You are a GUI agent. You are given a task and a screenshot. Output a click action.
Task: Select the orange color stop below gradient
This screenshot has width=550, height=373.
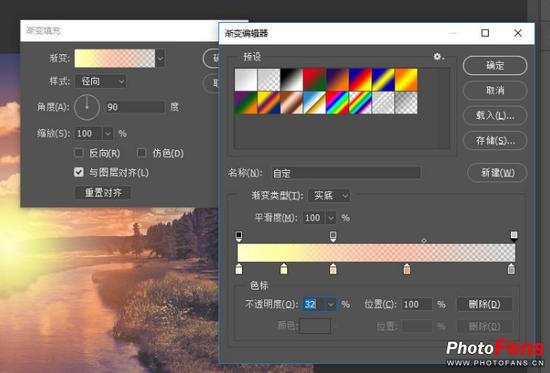click(x=407, y=269)
